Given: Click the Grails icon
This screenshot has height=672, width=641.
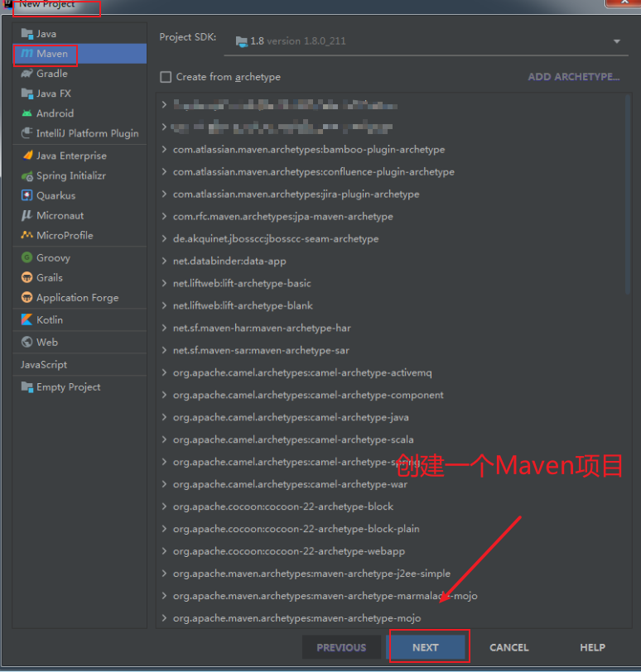Looking at the screenshot, I should coord(27,277).
